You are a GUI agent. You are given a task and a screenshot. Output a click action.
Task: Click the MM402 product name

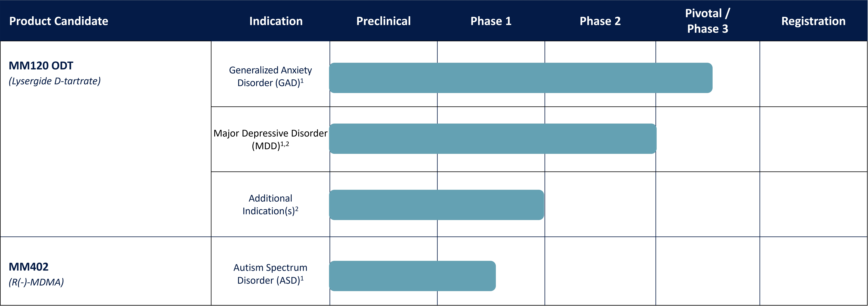[29, 267]
